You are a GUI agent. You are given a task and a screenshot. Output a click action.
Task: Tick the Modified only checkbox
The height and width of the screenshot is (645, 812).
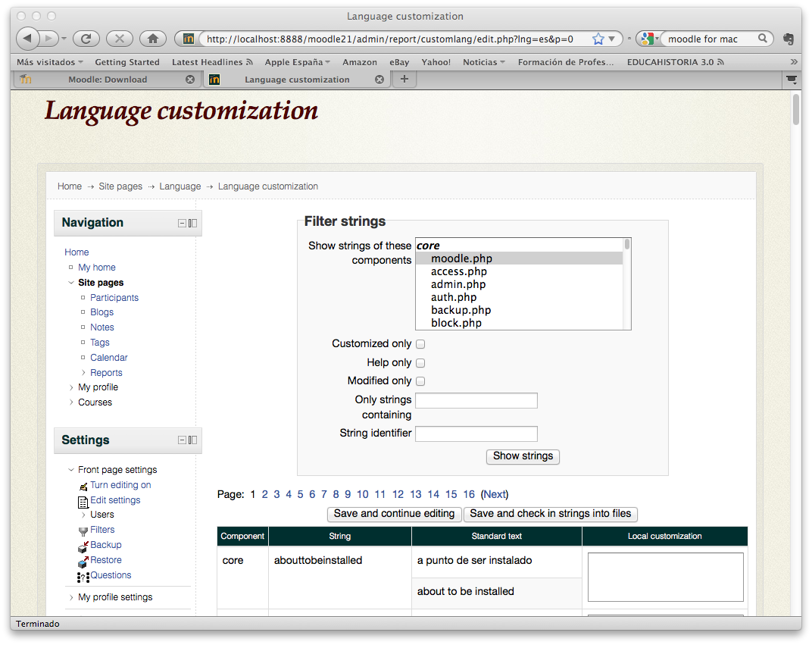[420, 381]
